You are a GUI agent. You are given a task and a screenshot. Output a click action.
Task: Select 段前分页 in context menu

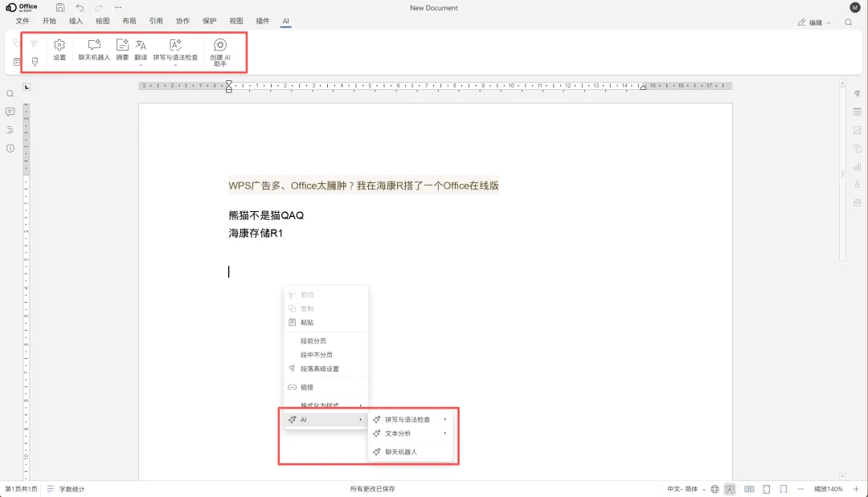pyautogui.click(x=325, y=341)
